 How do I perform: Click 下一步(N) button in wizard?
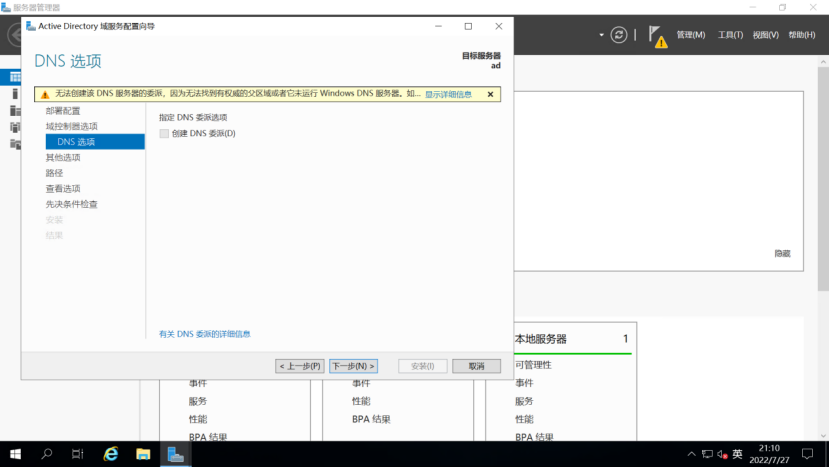tap(353, 366)
